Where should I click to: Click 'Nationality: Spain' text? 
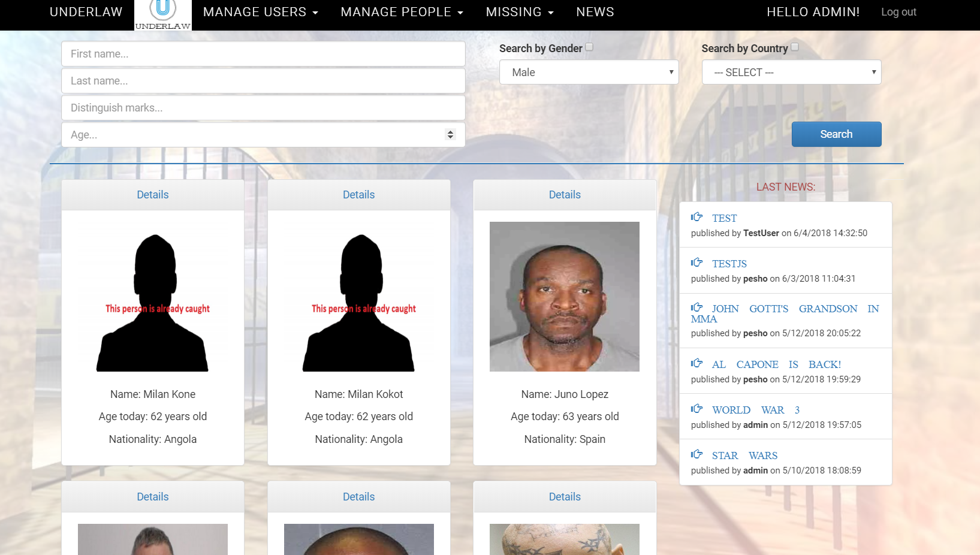point(565,439)
